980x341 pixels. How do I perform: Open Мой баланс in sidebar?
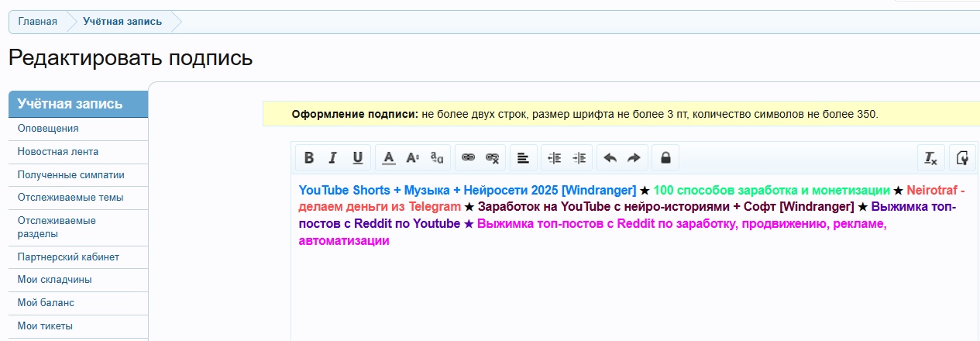[x=78, y=303]
